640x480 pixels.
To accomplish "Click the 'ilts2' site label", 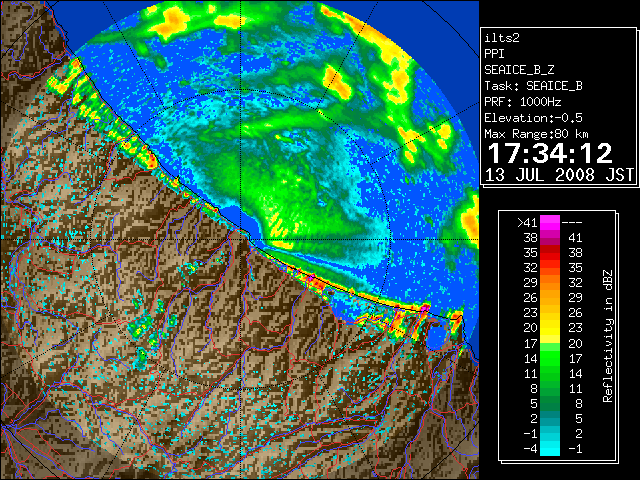I will tap(502, 38).
